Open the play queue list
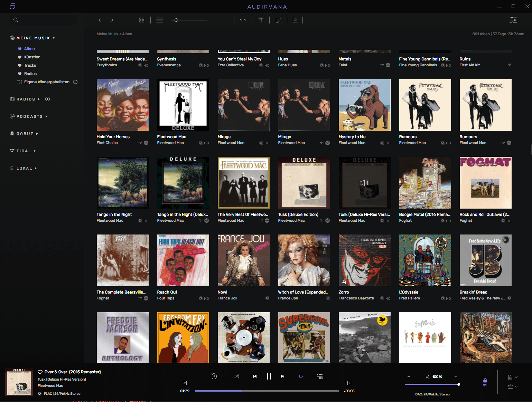532x402 pixels. 320,376
